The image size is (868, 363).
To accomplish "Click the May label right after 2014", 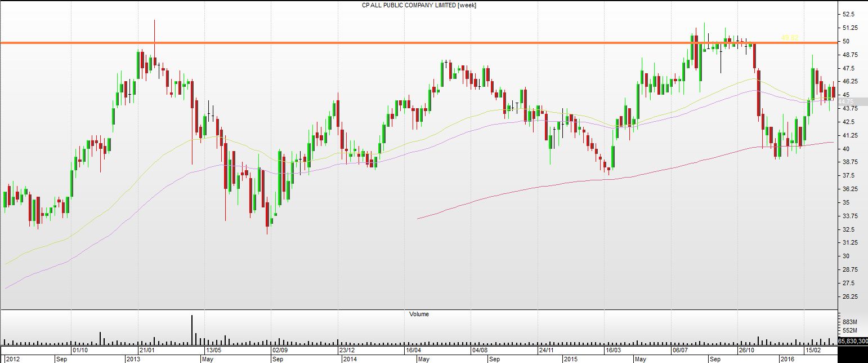I will pyautogui.click(x=423, y=359).
